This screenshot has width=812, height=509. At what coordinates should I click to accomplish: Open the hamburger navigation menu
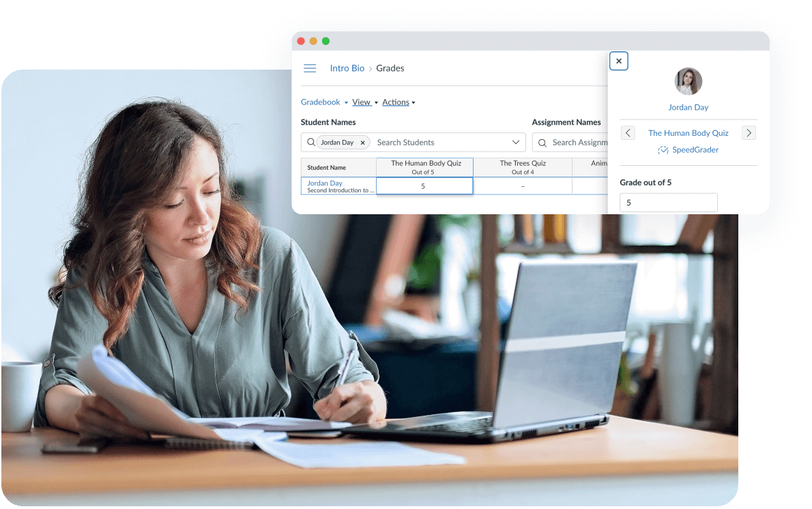310,68
